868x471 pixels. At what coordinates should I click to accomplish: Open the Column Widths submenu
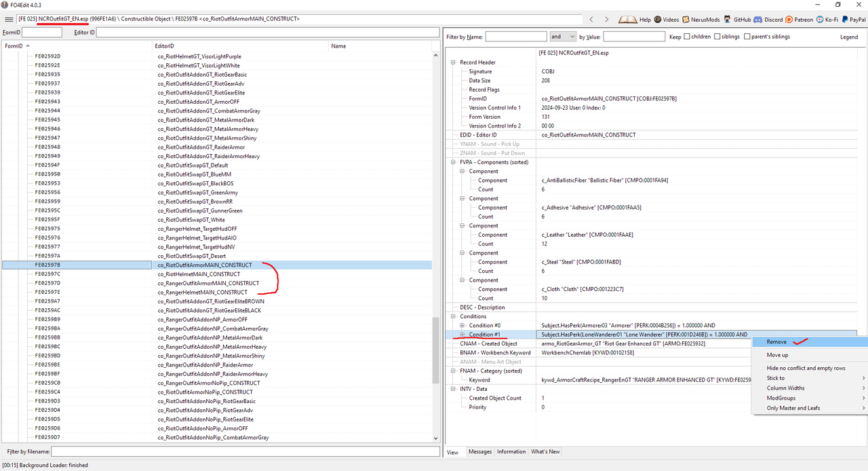pyautogui.click(x=810, y=388)
